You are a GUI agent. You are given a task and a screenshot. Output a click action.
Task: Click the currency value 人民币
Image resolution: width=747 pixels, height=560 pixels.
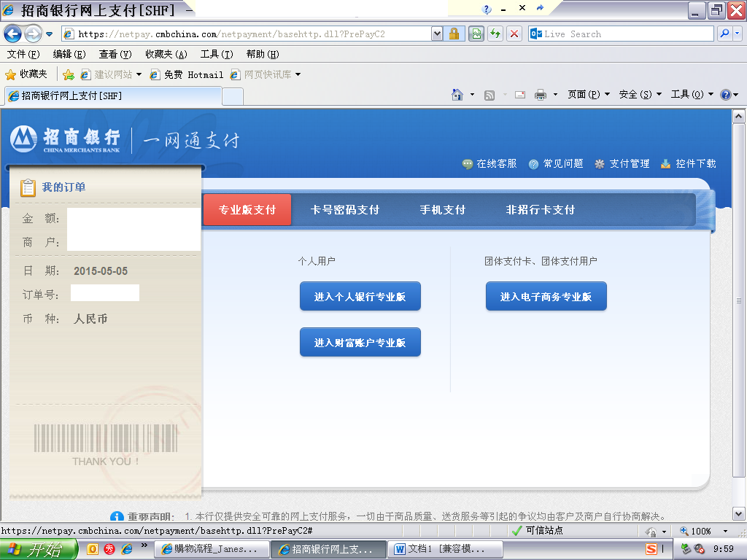(x=90, y=319)
